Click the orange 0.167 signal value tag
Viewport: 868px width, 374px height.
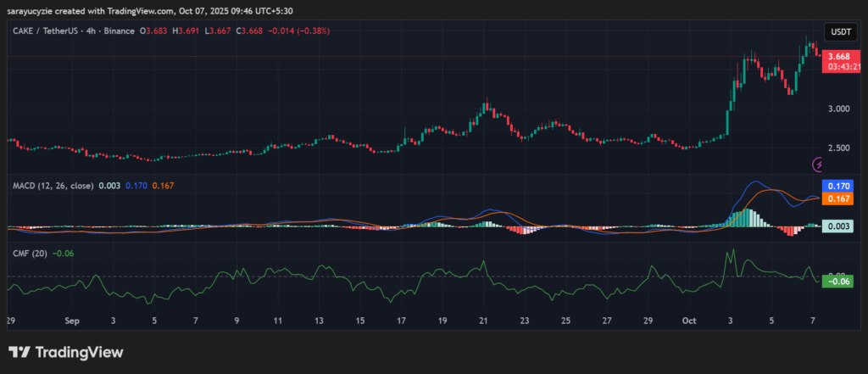click(838, 198)
